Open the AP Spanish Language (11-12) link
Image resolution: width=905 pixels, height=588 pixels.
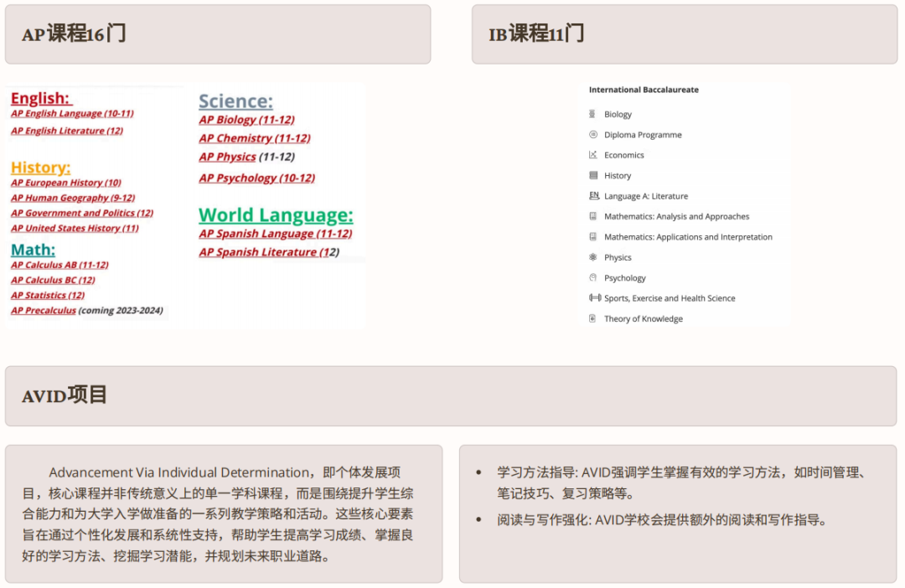click(276, 234)
